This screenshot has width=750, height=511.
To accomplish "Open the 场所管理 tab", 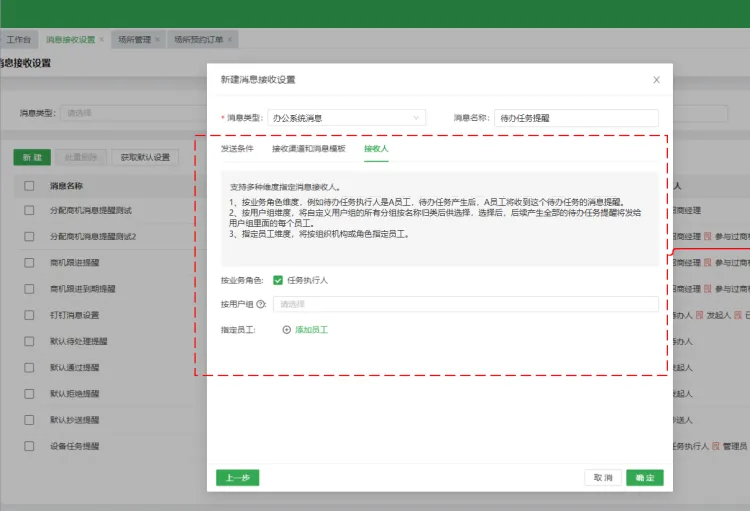I will tap(134, 39).
